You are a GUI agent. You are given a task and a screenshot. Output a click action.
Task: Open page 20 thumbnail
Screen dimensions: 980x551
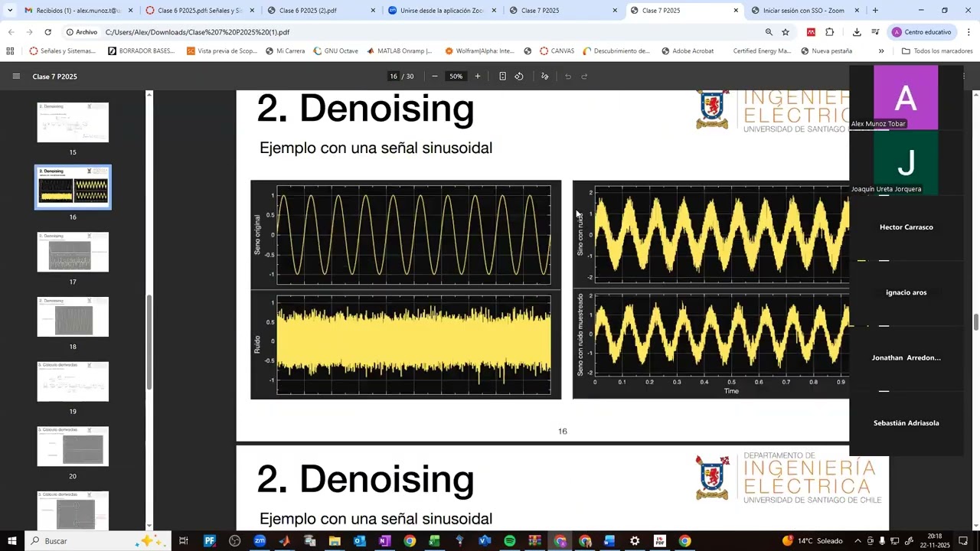click(x=73, y=446)
